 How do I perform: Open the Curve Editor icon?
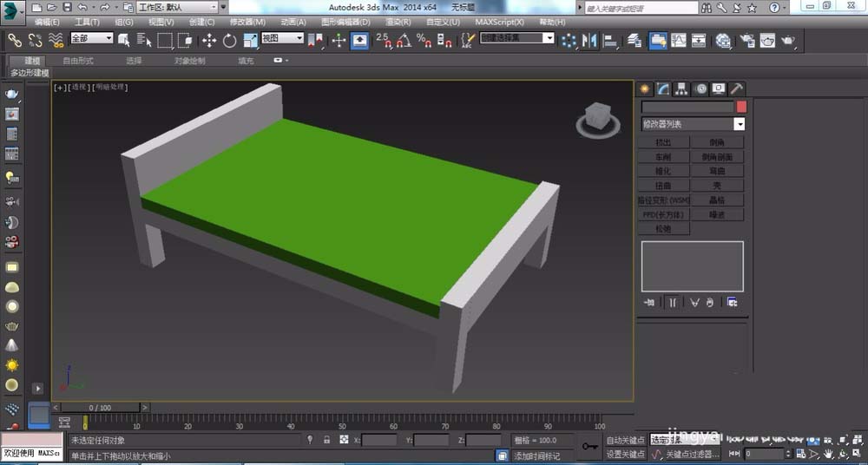tap(678, 40)
